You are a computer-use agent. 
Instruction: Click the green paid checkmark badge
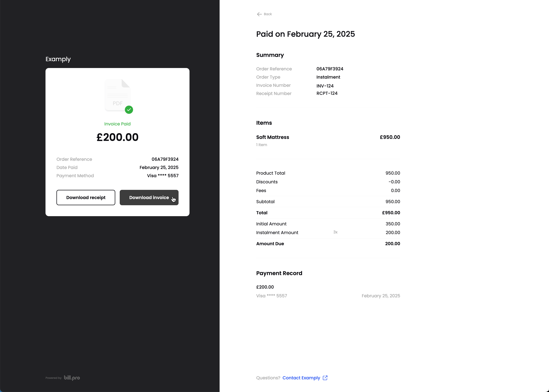129,110
